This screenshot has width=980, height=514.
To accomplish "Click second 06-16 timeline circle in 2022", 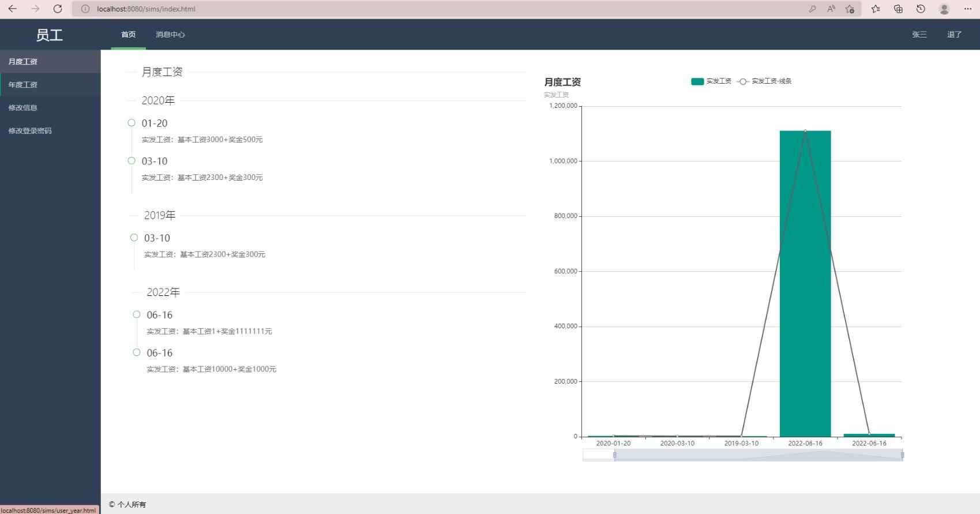I will [x=137, y=352].
